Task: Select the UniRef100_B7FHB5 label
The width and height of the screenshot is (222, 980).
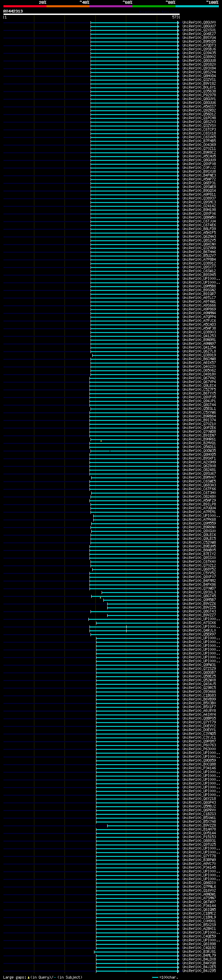Action: tap(199, 141)
